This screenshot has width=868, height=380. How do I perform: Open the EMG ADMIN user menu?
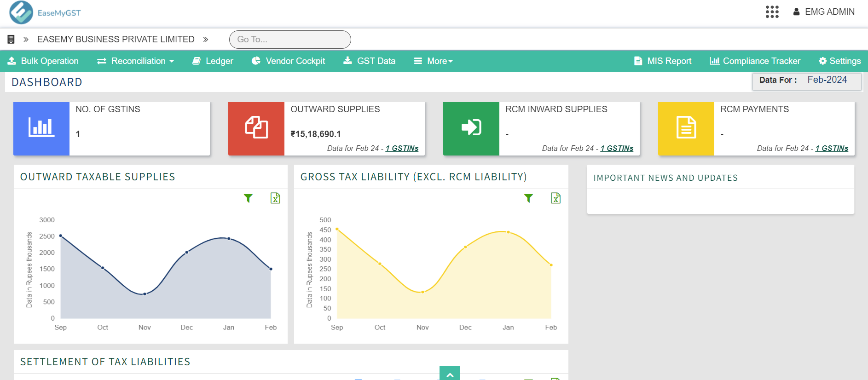(824, 12)
